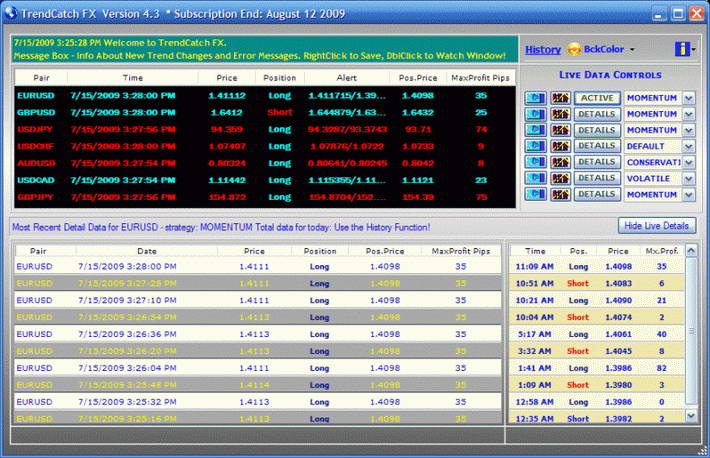Click the dark red icon in the USDJPY controls row

pyautogui.click(x=560, y=130)
